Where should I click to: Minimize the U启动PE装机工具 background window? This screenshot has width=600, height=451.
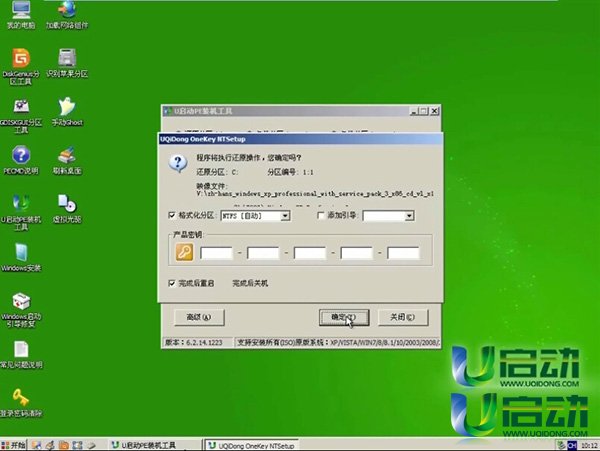click(x=414, y=111)
